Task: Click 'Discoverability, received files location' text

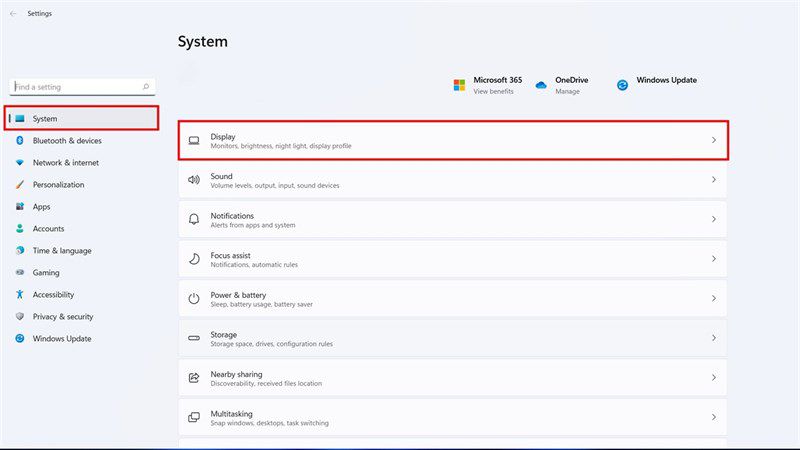Action: tap(266, 383)
